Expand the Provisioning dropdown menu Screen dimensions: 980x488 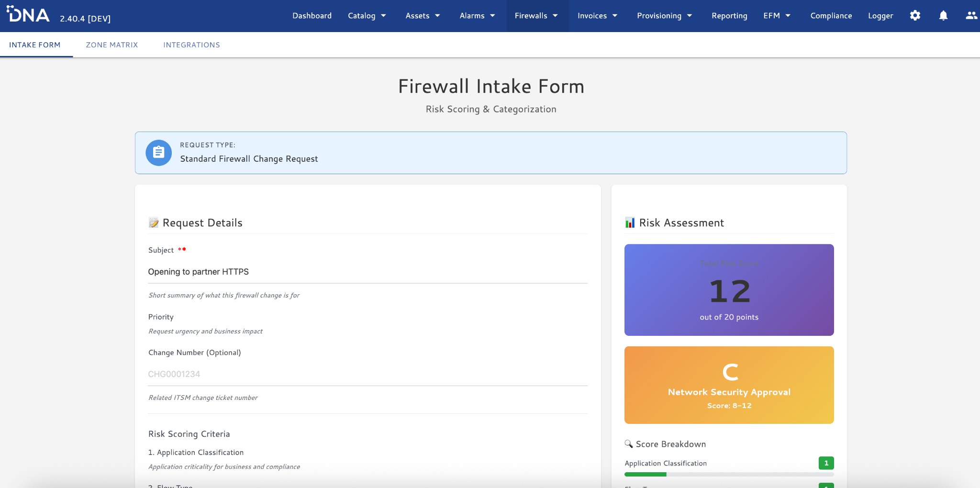[665, 16]
